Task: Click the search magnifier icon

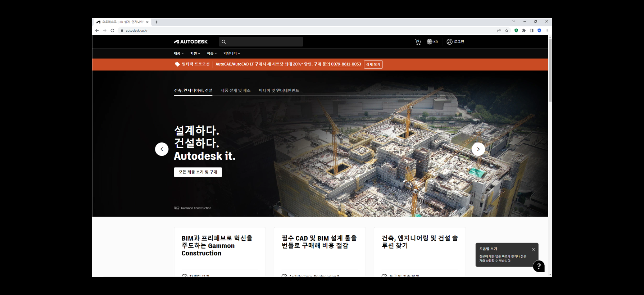Action: pyautogui.click(x=224, y=42)
